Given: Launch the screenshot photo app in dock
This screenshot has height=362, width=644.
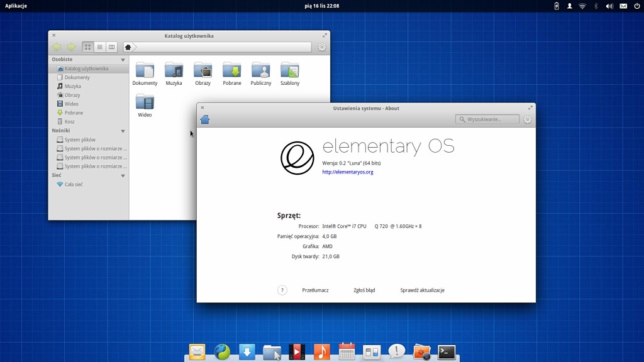Looking at the screenshot, I should click(x=422, y=352).
